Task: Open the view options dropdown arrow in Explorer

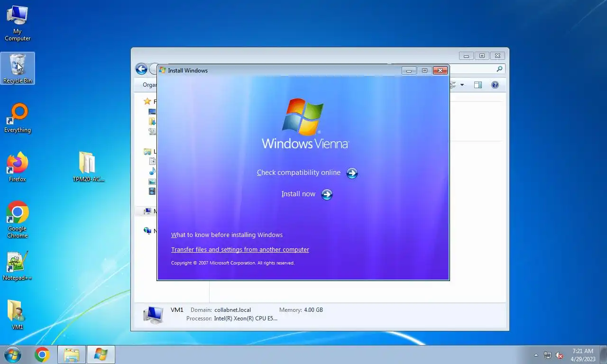Action: [x=462, y=85]
